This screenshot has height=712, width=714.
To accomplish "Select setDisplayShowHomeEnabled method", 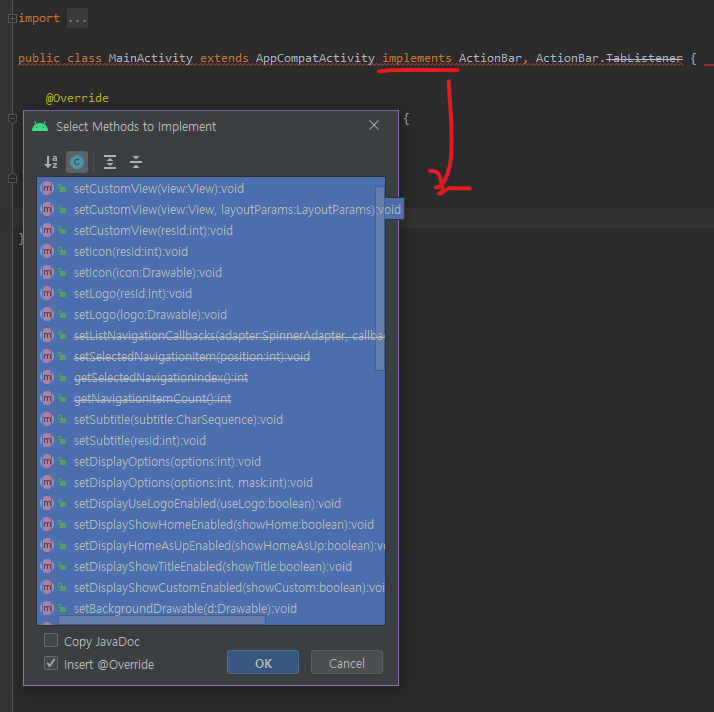I will pos(211,524).
